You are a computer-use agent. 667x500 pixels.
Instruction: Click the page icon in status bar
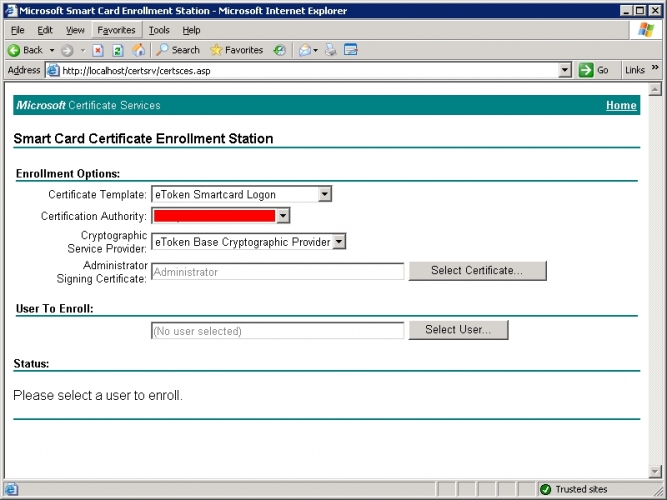(x=11, y=489)
